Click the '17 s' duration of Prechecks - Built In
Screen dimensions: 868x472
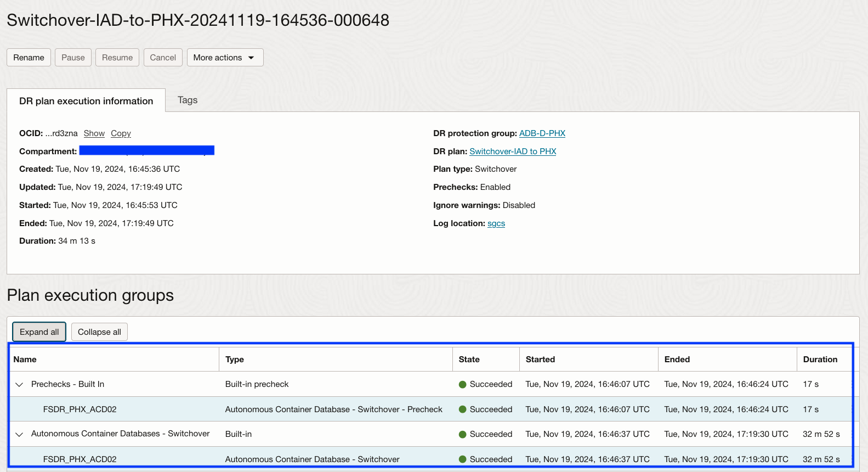click(x=811, y=384)
